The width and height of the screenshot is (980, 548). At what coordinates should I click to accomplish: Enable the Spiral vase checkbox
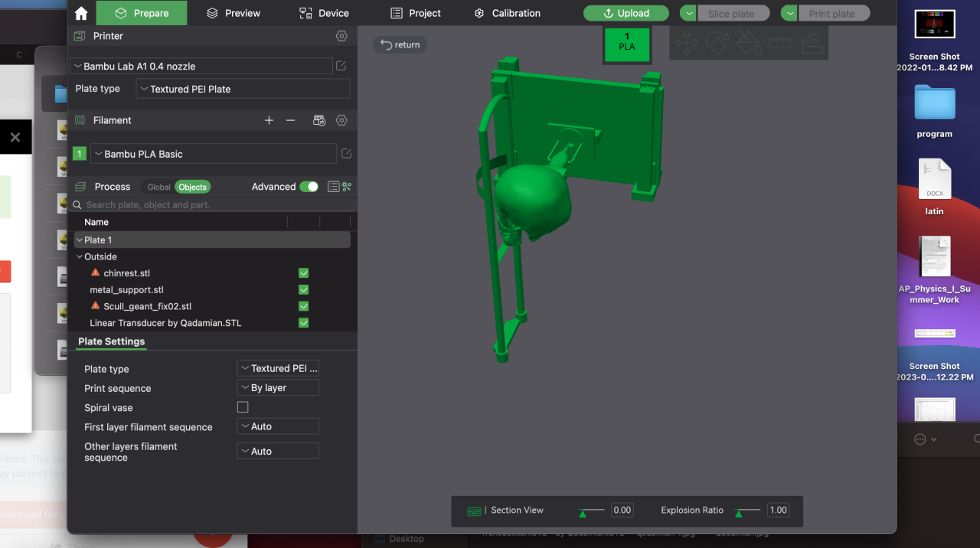point(243,407)
